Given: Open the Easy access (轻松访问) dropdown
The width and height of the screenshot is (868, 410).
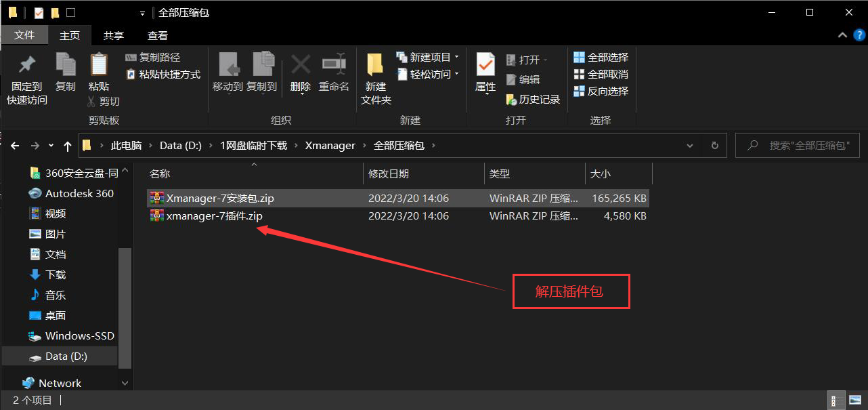Looking at the screenshot, I should click(427, 75).
